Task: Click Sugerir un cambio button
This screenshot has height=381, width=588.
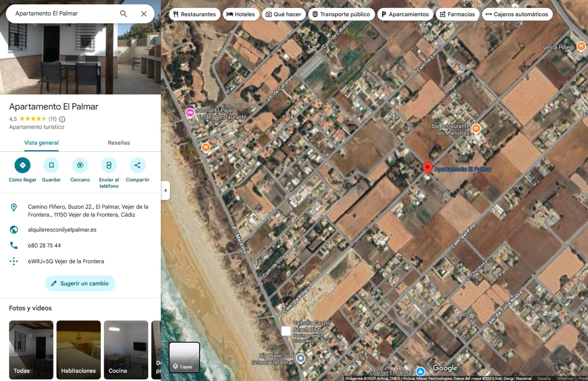Action: coord(80,283)
